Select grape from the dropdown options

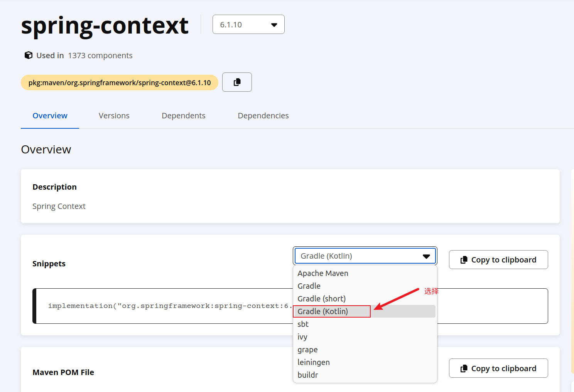[307, 350]
